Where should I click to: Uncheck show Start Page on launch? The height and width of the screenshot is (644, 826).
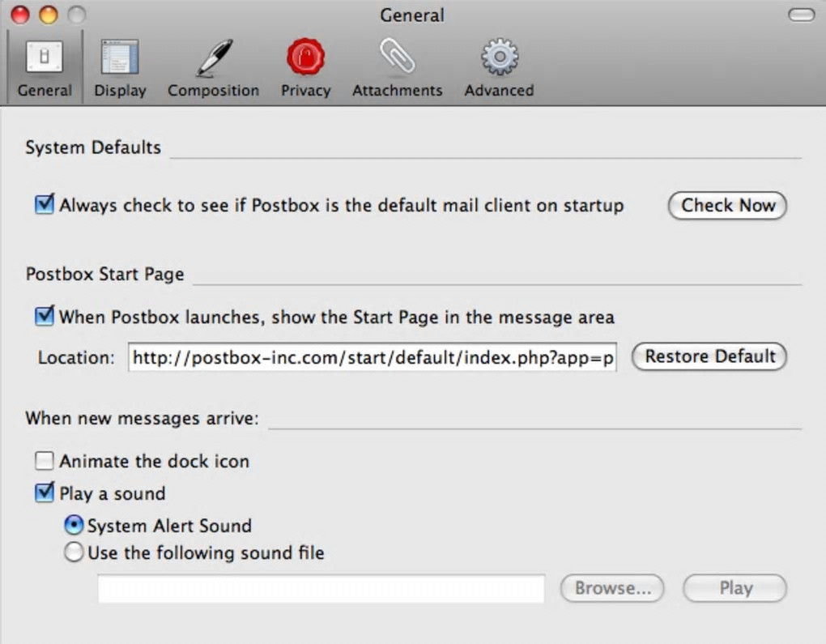[x=45, y=316]
